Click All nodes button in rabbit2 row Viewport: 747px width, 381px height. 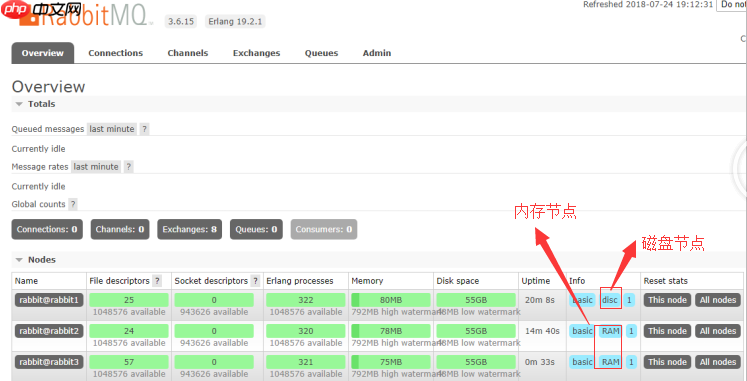pos(718,331)
